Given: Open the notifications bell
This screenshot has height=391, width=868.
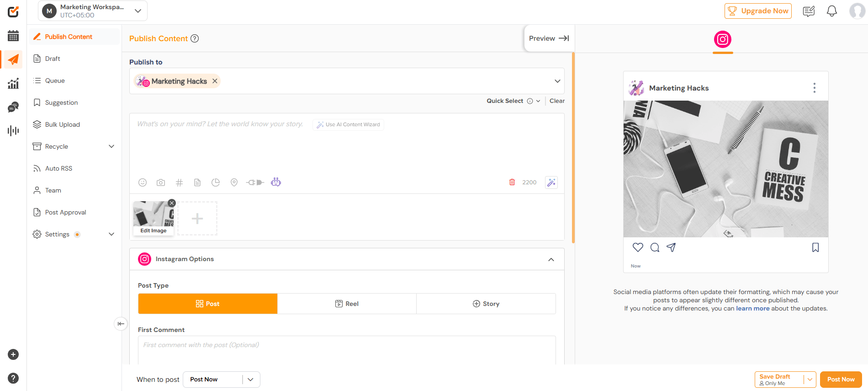Looking at the screenshot, I should [x=832, y=11].
